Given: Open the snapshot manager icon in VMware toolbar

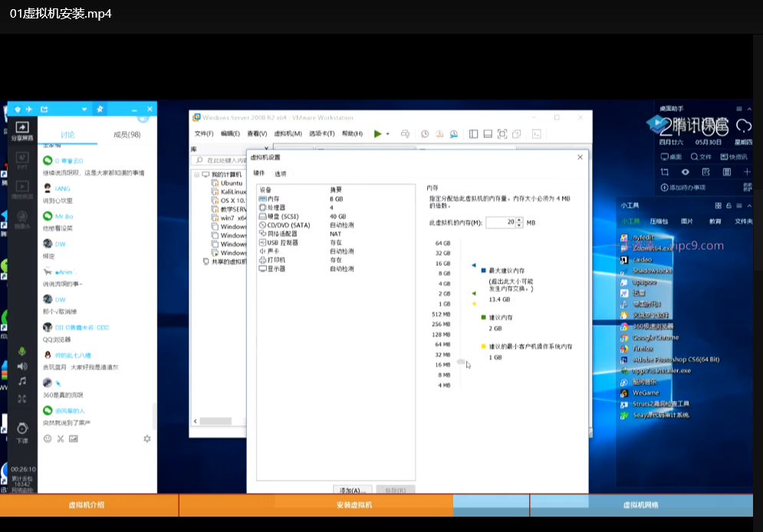Looking at the screenshot, I should 453,133.
